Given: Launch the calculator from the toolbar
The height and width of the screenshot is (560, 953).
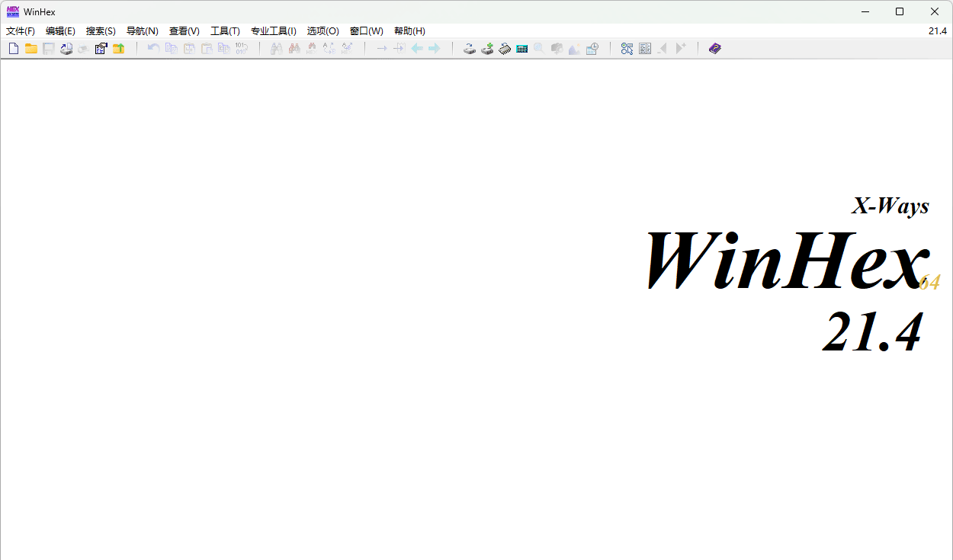Looking at the screenshot, I should coord(522,49).
